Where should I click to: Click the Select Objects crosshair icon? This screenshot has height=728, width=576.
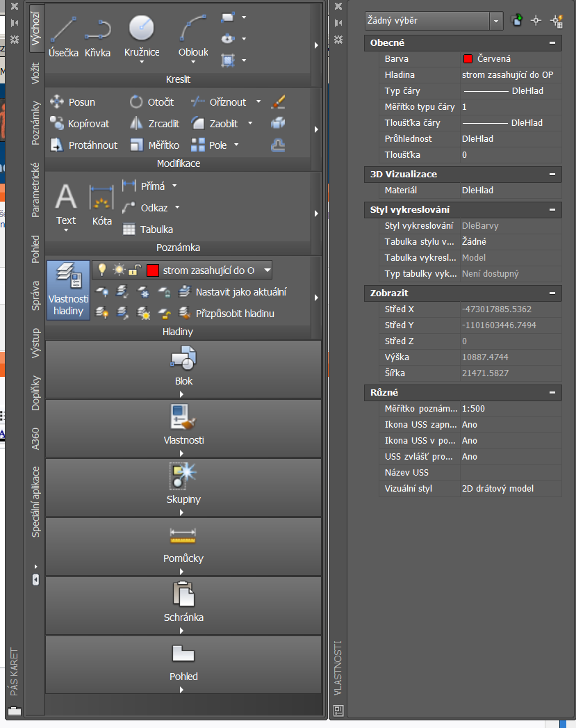tap(536, 21)
